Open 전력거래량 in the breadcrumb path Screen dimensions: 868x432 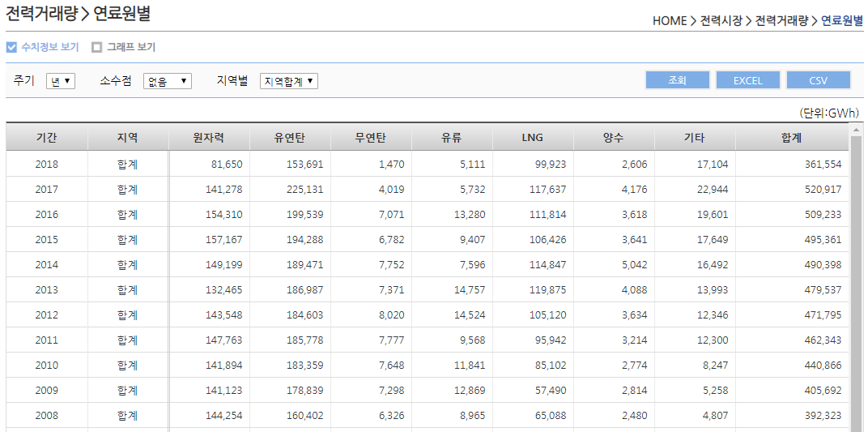coord(781,21)
